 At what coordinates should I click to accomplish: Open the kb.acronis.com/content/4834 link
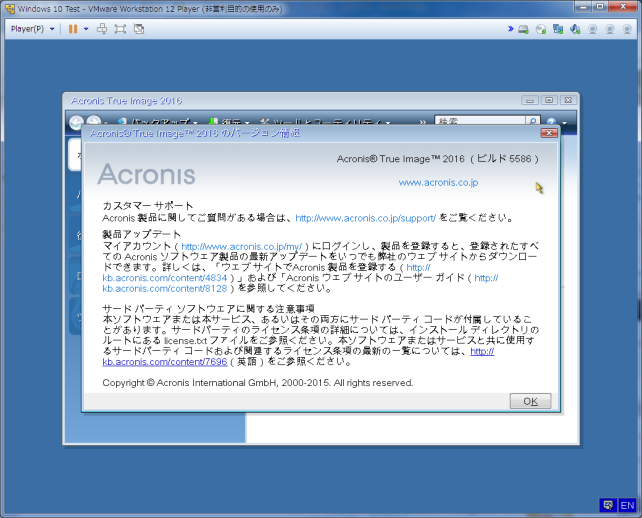click(x=165, y=278)
